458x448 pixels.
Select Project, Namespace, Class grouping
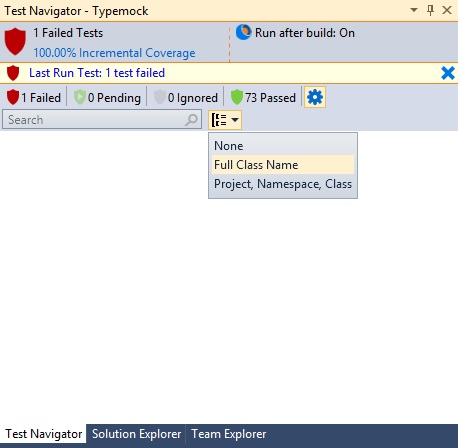[283, 184]
